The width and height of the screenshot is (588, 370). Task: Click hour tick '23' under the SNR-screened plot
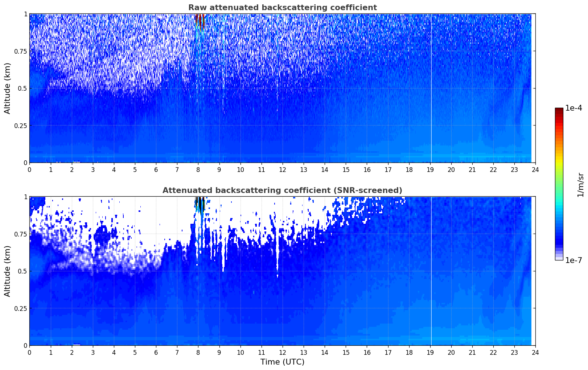(x=514, y=352)
